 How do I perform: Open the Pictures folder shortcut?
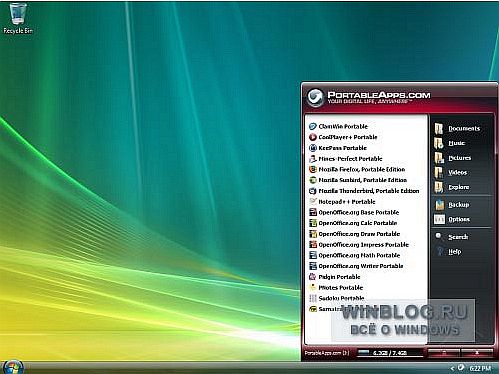453,158
